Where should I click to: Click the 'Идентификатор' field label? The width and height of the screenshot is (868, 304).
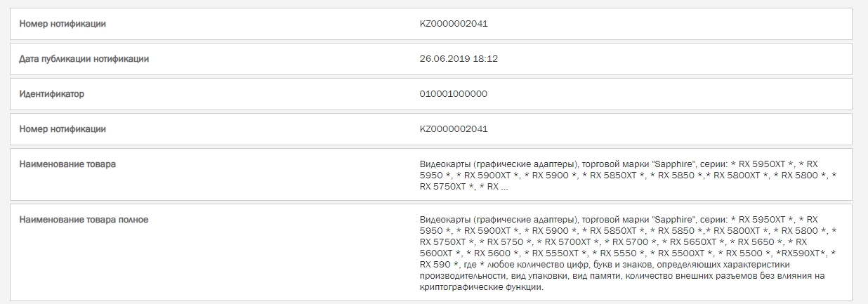[51, 94]
